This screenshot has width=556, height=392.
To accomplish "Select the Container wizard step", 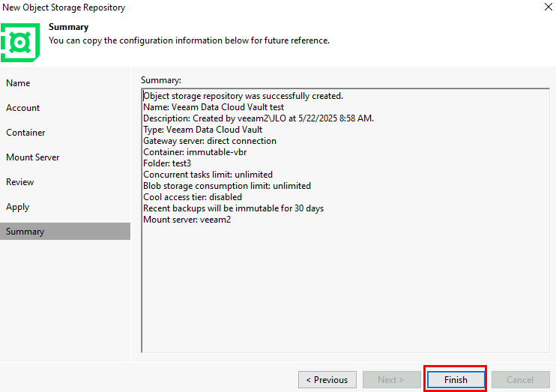I will (x=25, y=133).
